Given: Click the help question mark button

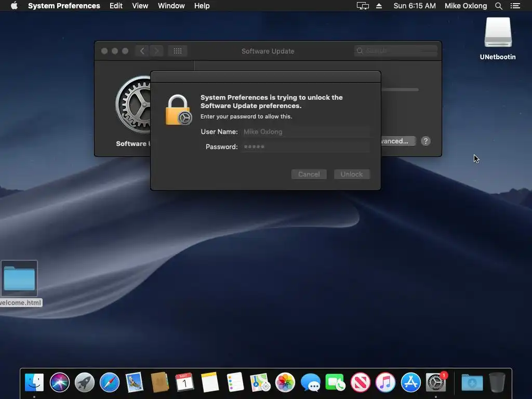Looking at the screenshot, I should pos(425,141).
